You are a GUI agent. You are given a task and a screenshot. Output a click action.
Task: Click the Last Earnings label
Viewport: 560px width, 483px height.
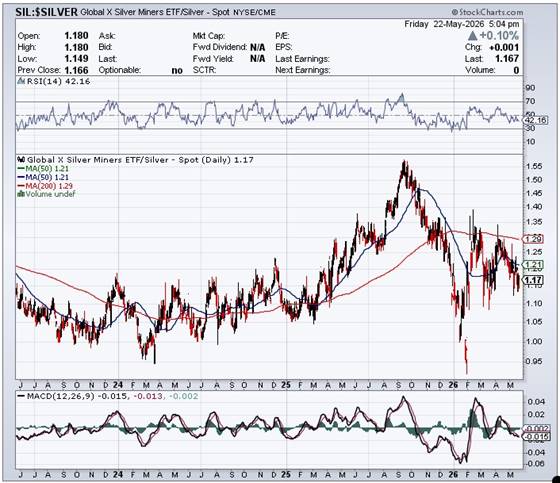click(x=302, y=59)
